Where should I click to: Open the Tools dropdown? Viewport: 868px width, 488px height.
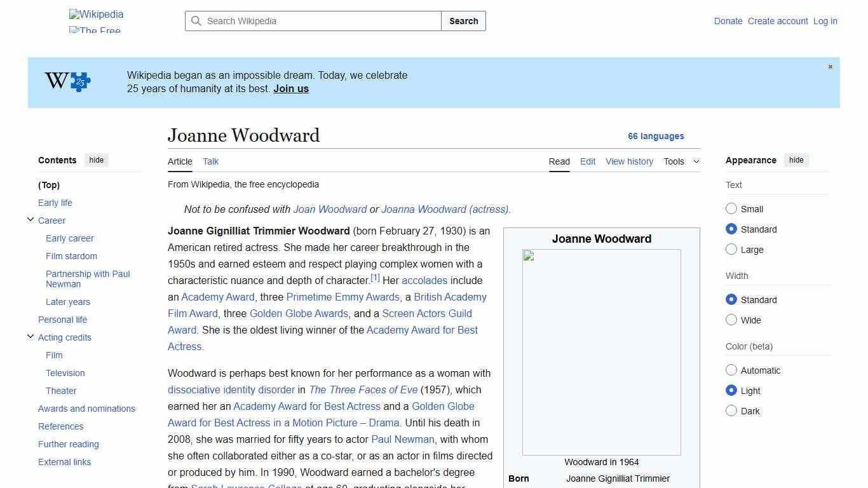[x=681, y=161]
